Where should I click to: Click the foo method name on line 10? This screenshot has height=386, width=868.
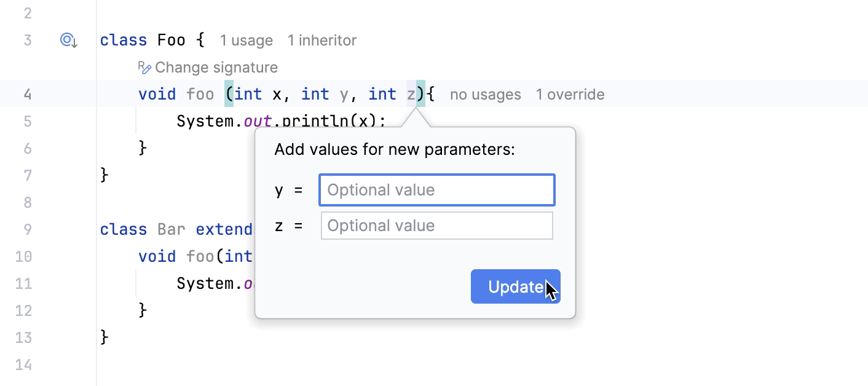[x=200, y=256]
